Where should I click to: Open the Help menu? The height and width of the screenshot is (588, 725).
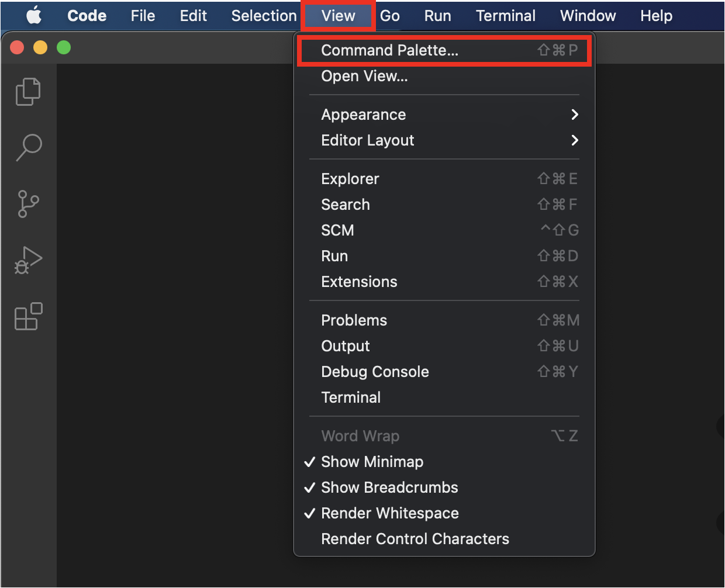point(656,16)
